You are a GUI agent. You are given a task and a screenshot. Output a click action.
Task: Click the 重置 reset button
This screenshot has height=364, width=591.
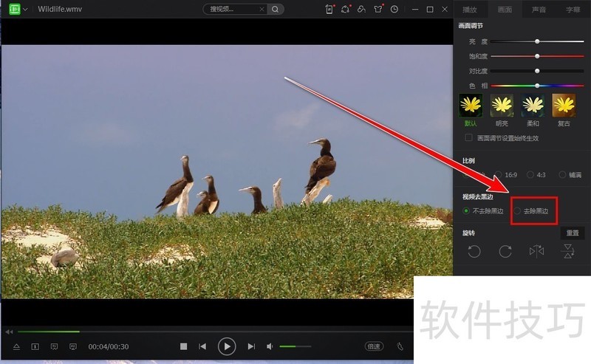(x=573, y=233)
